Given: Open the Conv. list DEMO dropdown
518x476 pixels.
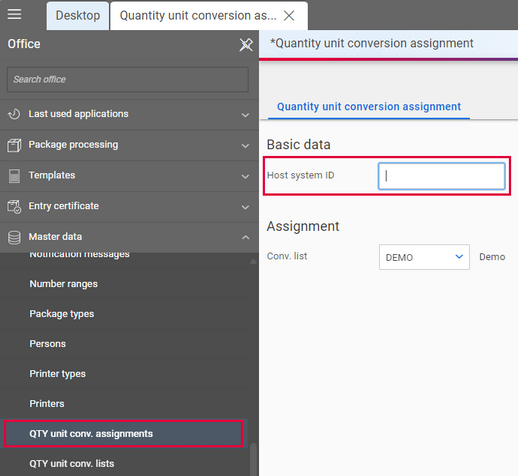Looking at the screenshot, I should 424,257.
